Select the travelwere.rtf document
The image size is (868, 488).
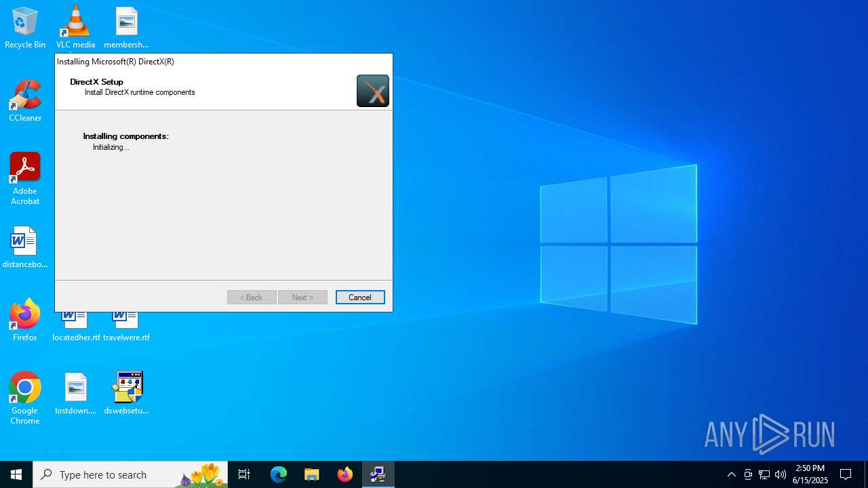coord(126,327)
